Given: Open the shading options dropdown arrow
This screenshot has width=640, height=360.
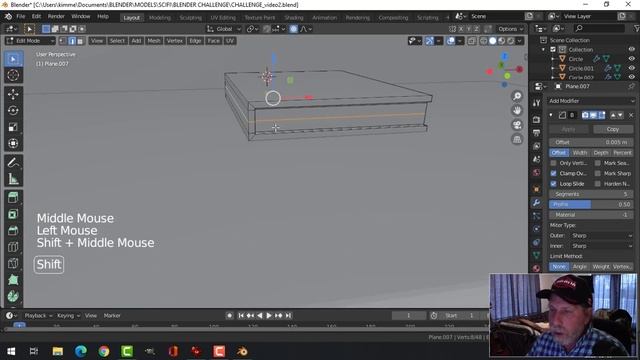Looking at the screenshot, I should [520, 41].
